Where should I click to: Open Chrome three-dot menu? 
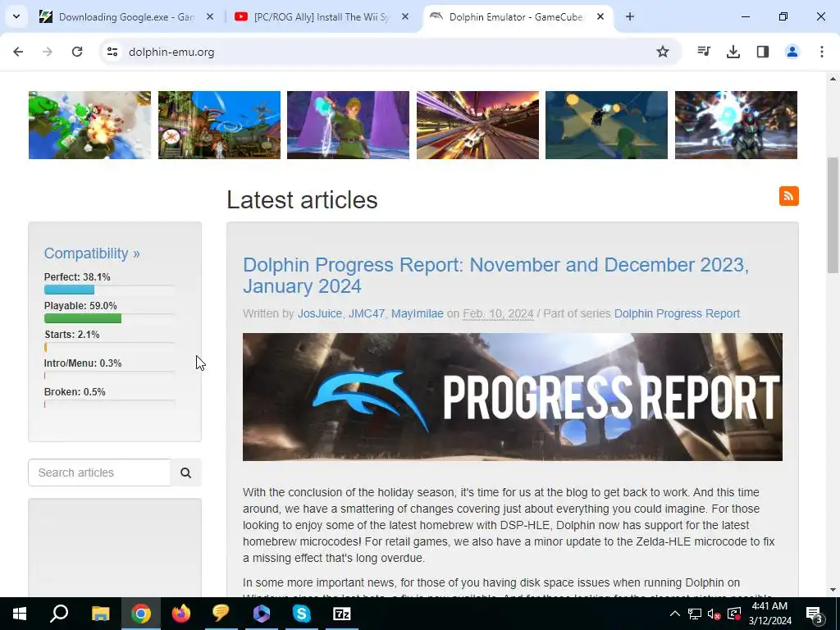822,52
